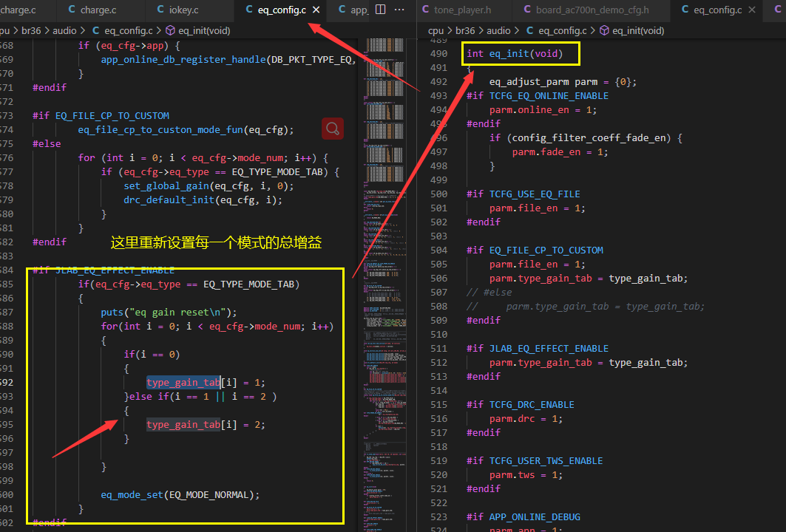
Task: Open the br36 breadcrumb in the right editor
Action: pyautogui.click(x=465, y=30)
